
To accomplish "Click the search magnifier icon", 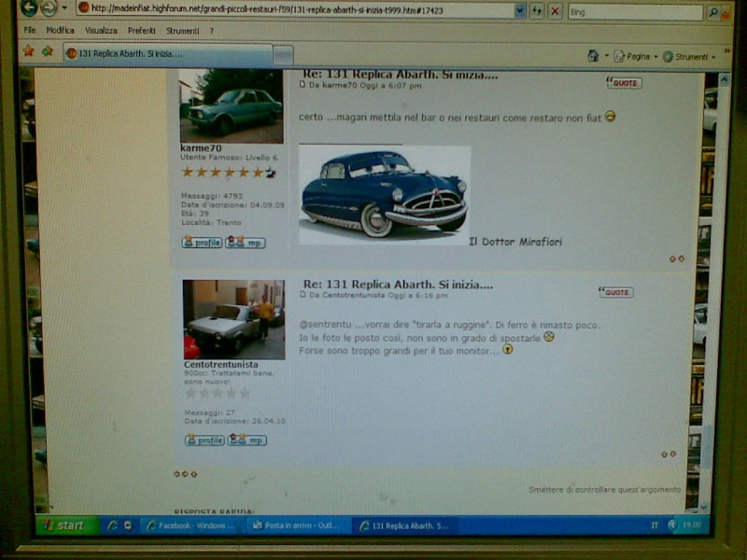I will click(x=713, y=12).
